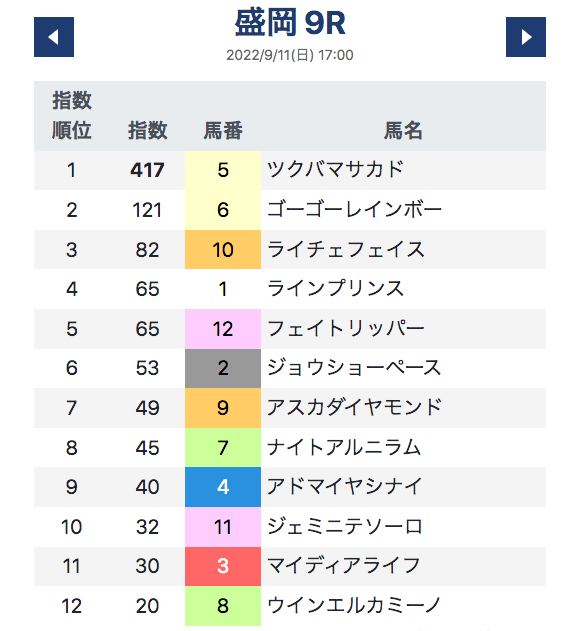Click the 馬名 column header
576x631 pixels.
point(403,130)
